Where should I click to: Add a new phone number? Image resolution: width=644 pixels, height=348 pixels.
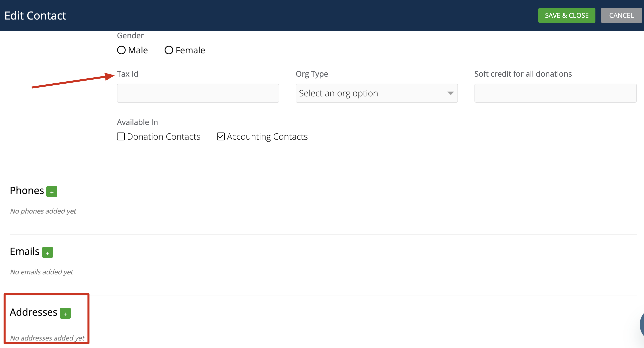pyautogui.click(x=52, y=192)
